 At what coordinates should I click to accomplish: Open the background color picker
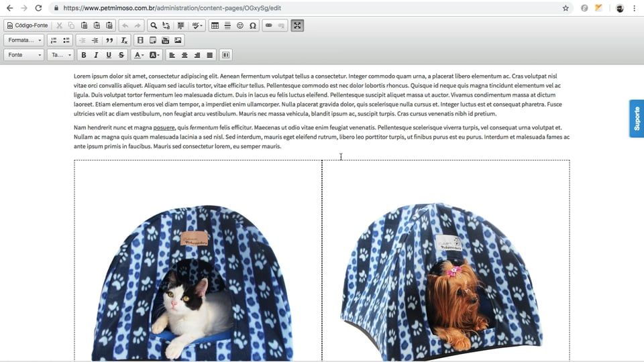[154, 55]
